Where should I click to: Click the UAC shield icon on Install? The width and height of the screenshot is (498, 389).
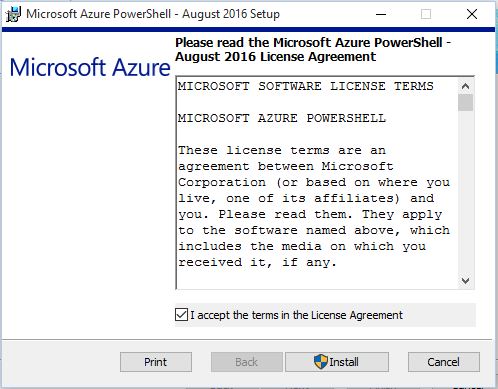point(321,362)
